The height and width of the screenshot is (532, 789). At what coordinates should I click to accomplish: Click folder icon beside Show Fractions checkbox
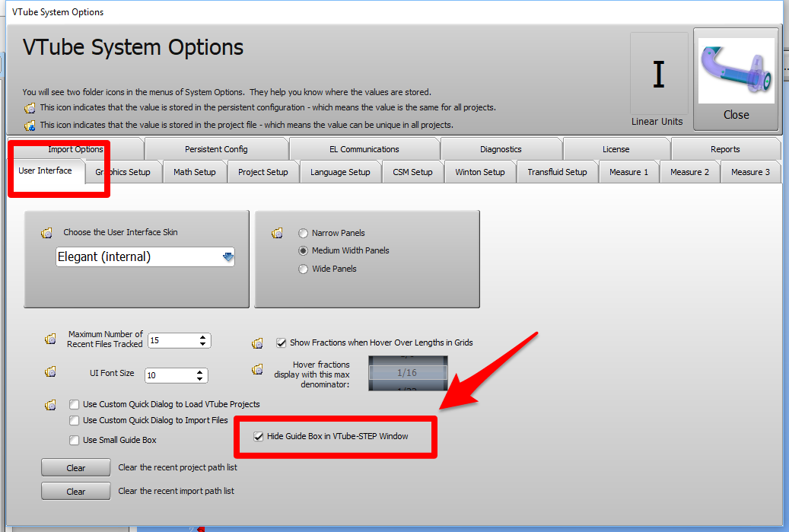[x=258, y=343]
